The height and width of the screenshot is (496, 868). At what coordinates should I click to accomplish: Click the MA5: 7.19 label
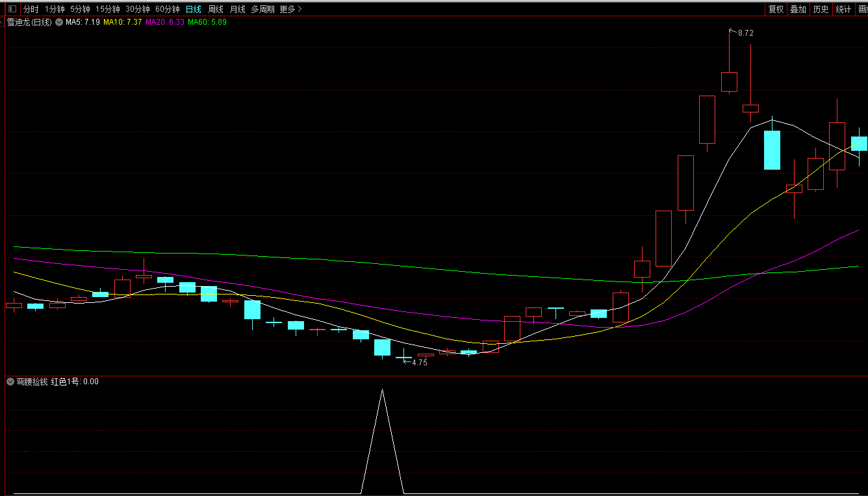(x=82, y=22)
